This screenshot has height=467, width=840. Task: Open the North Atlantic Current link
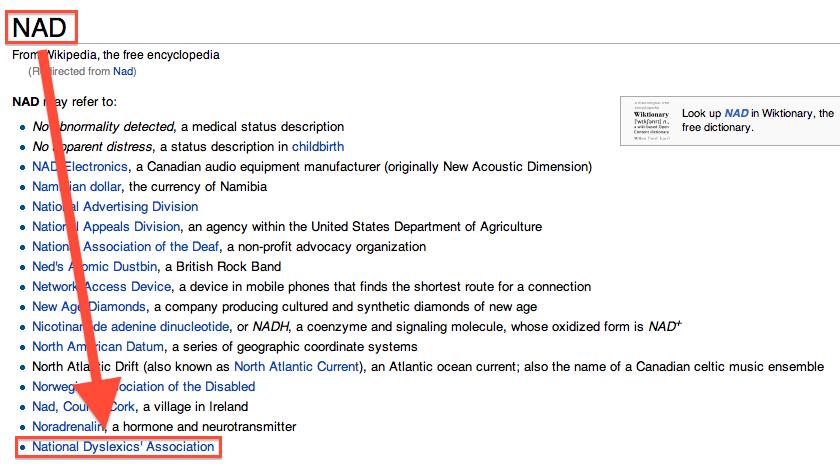click(x=296, y=367)
